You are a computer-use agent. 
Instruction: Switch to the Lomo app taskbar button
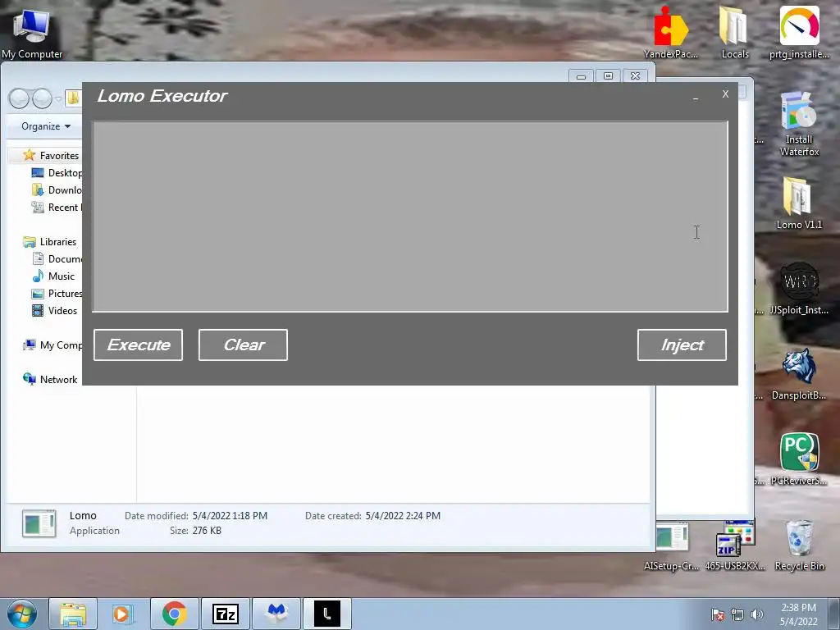click(x=327, y=614)
